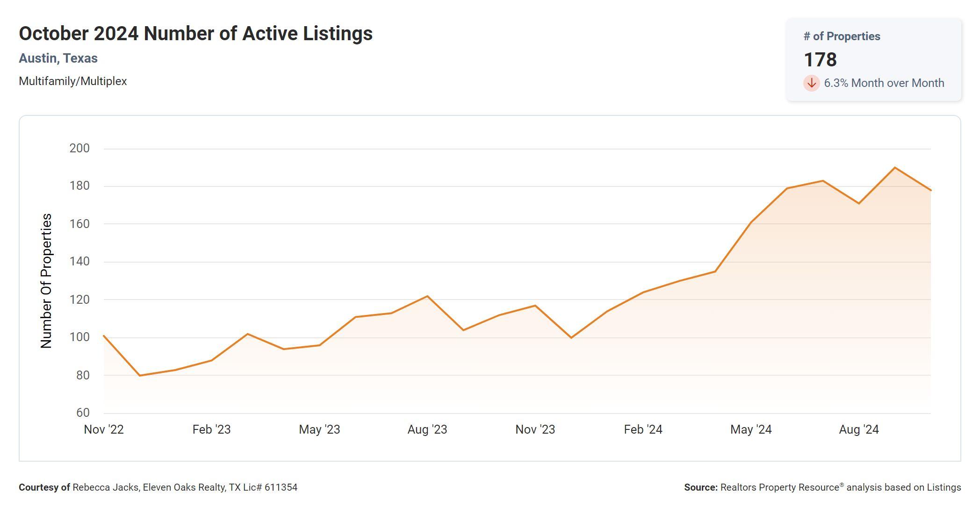Click the Rebecca Jacks, Eleven Oaks Realty credit

coord(185,487)
